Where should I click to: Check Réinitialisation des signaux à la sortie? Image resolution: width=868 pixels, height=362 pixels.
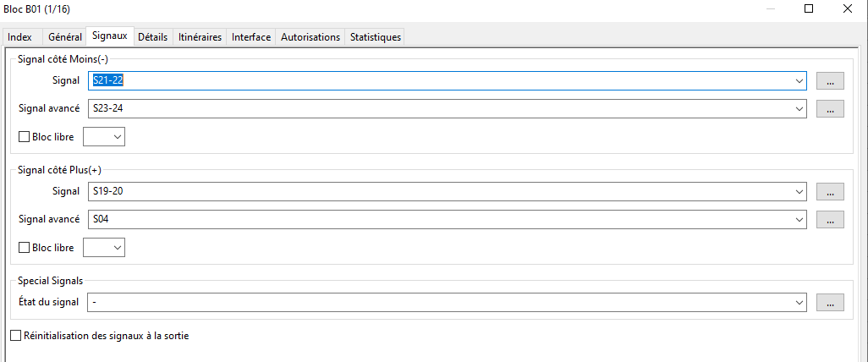coord(16,336)
